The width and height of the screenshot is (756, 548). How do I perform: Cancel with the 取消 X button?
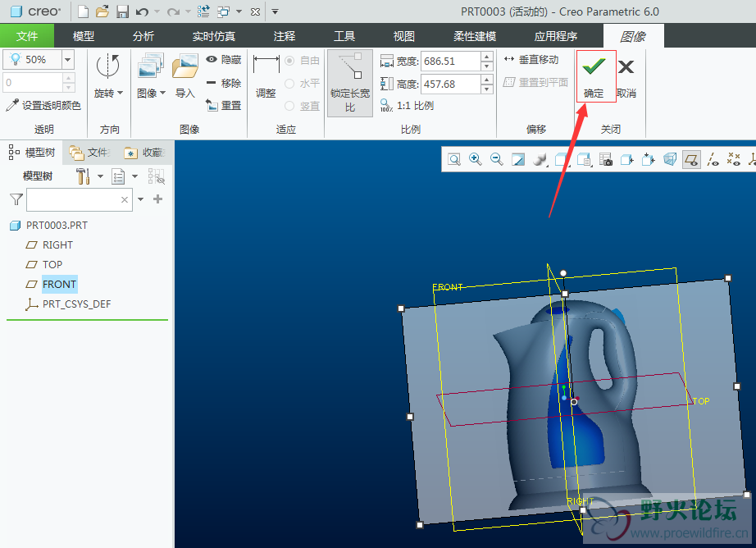click(626, 76)
